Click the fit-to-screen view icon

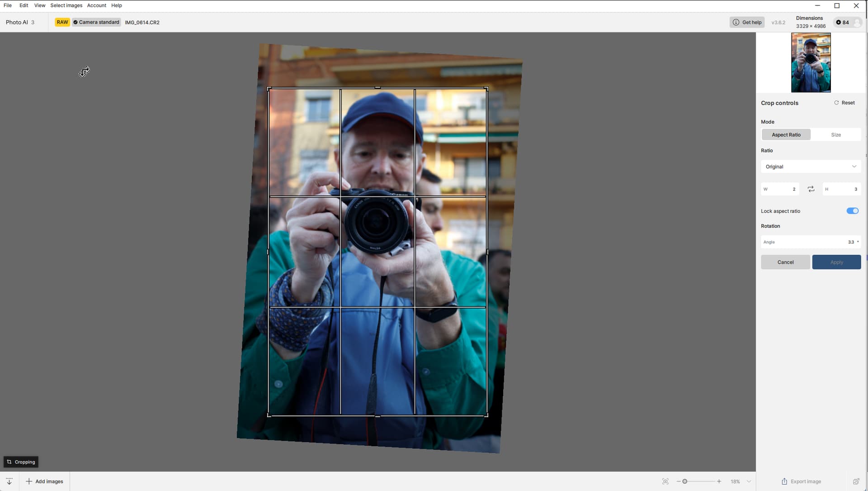[x=665, y=481]
